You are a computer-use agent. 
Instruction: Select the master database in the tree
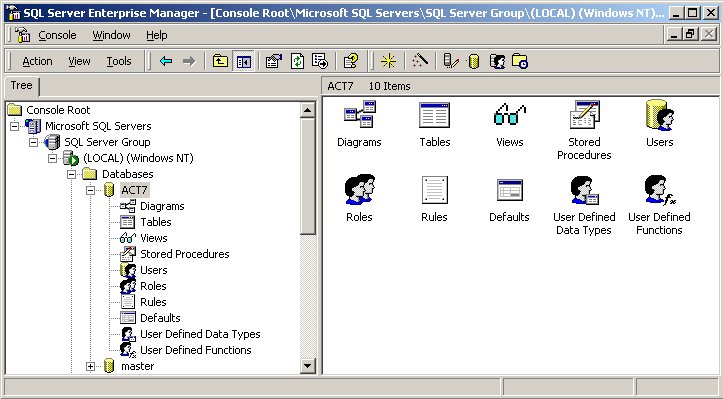(137, 366)
